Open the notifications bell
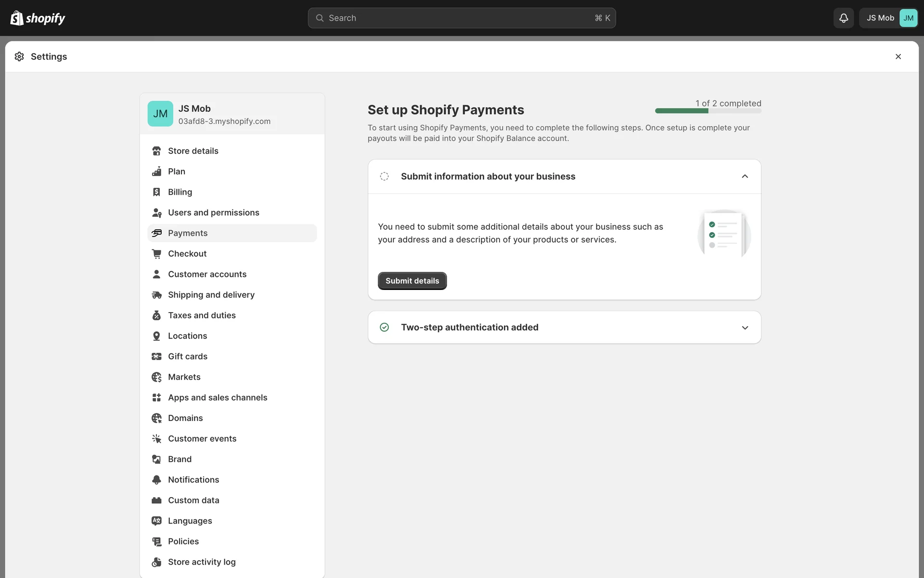The height and width of the screenshot is (578, 924). tap(843, 18)
